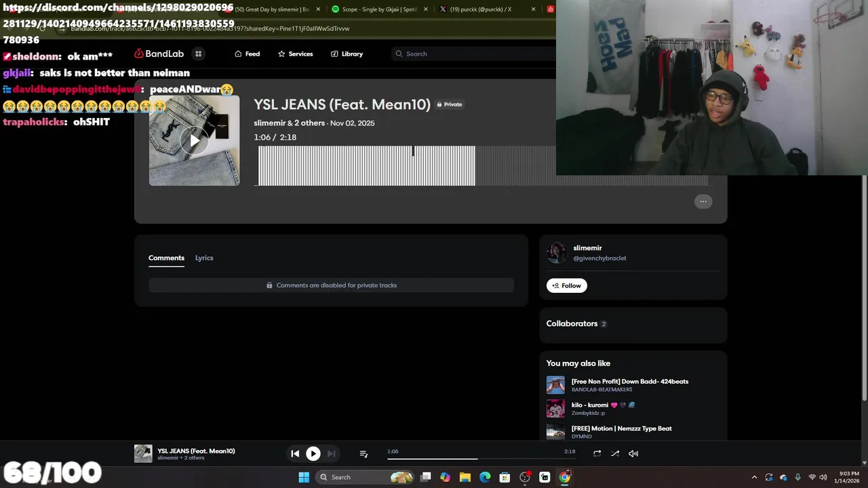868x488 pixels.
Task: Open Task View on the taskbar
Action: point(425,477)
